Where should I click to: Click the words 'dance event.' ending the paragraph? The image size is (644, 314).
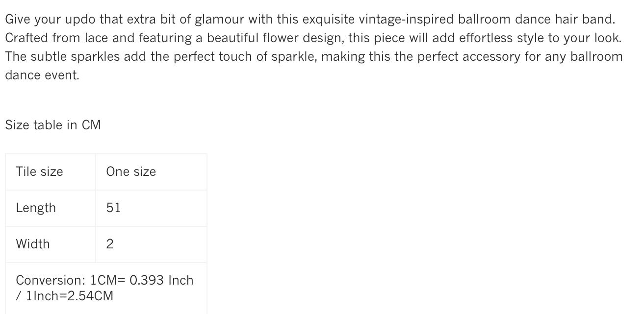(42, 75)
